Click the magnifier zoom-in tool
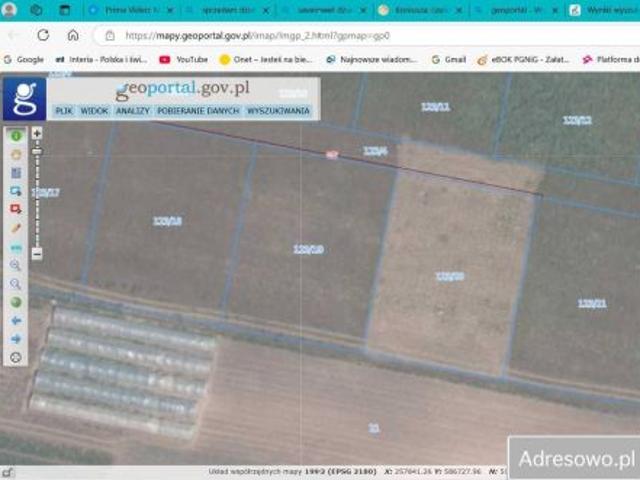Viewport: 640px width, 480px height. pos(16,265)
